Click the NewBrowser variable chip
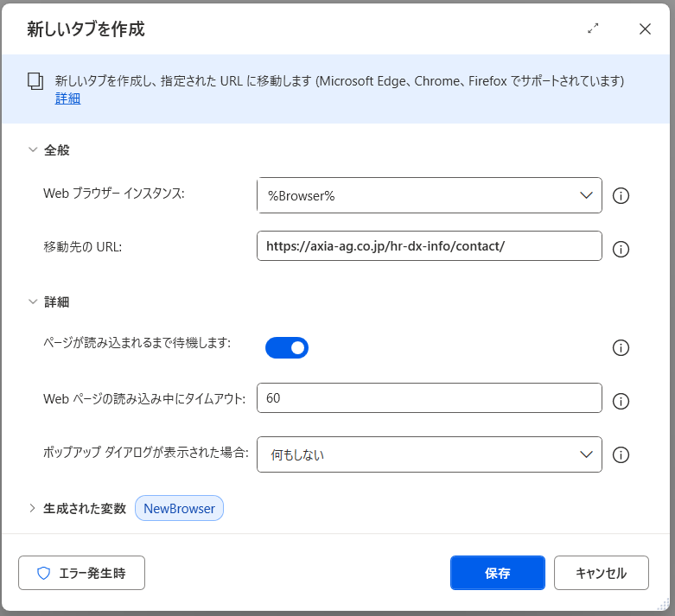 click(x=179, y=508)
